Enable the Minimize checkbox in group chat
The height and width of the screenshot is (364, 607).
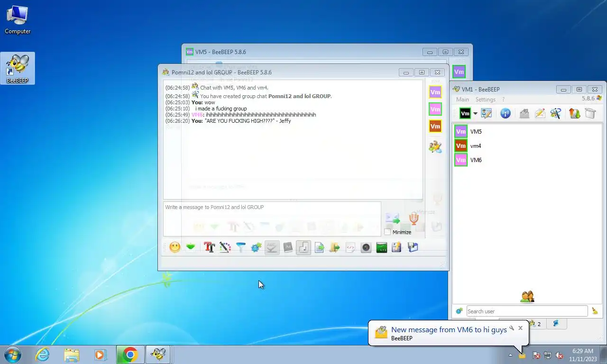(x=387, y=232)
